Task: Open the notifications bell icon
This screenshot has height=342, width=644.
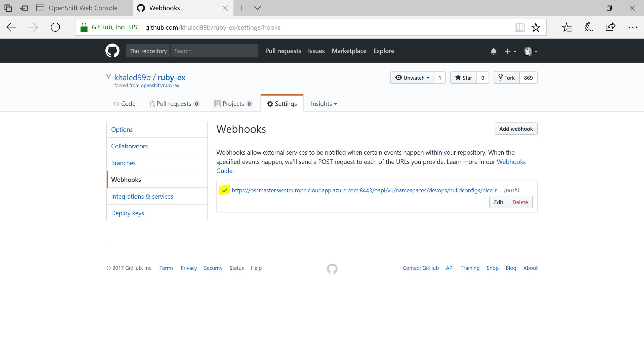Action: (x=493, y=51)
